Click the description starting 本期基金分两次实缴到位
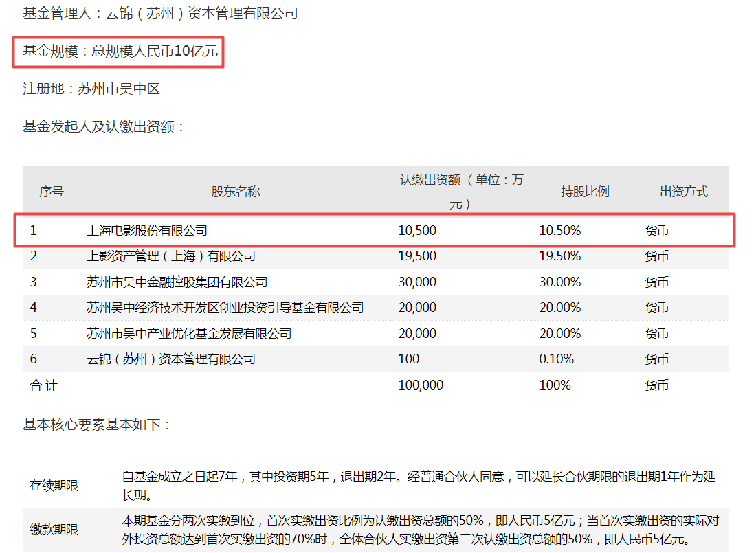Viewport: 756px width, 553px height. point(421,530)
